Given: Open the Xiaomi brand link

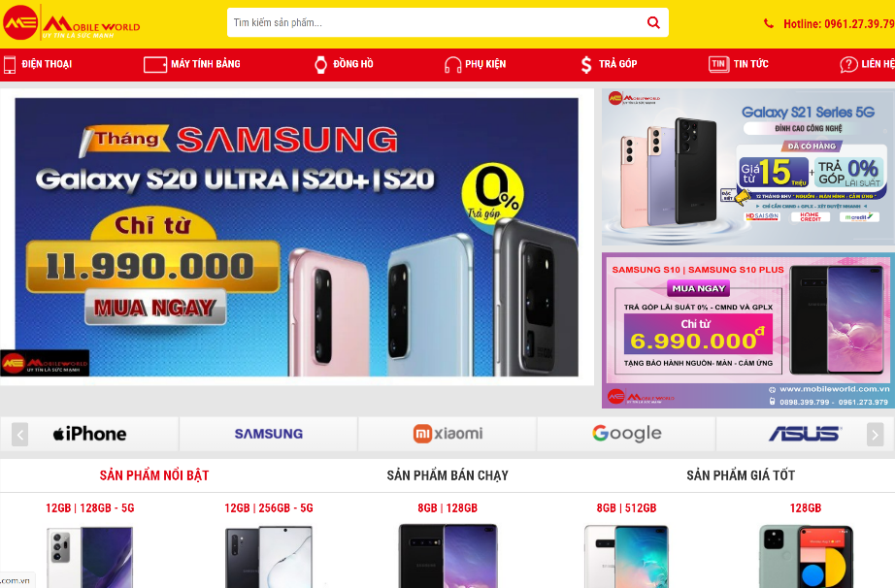Looking at the screenshot, I should [448, 434].
